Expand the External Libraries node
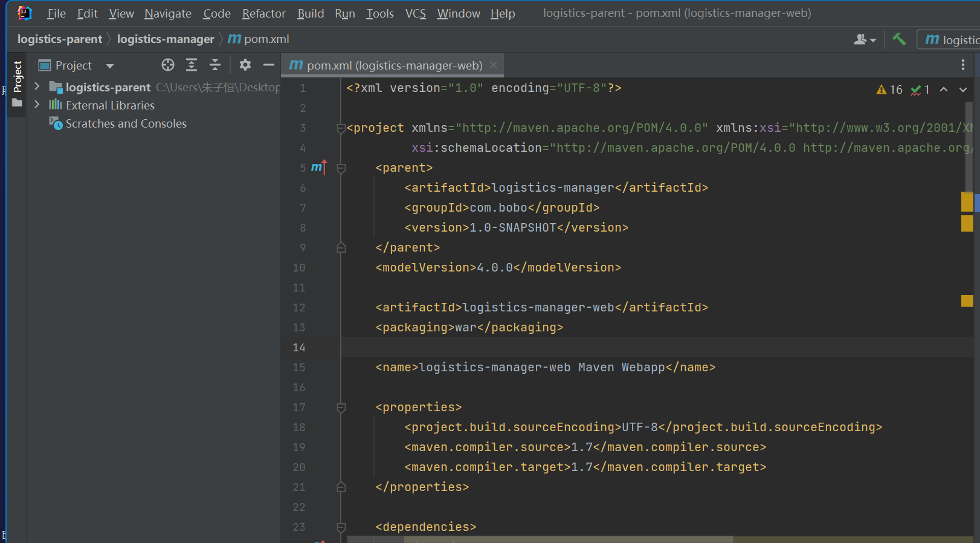The image size is (980, 543). [x=37, y=105]
